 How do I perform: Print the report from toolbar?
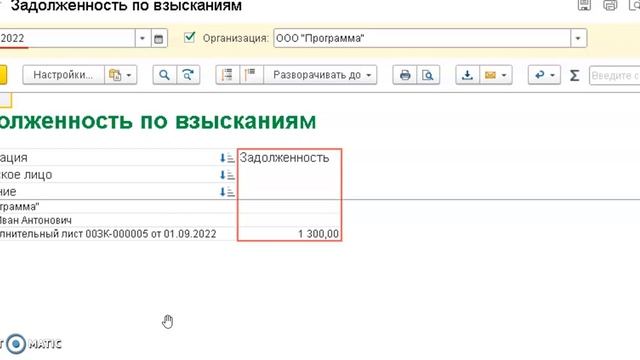pos(405,75)
